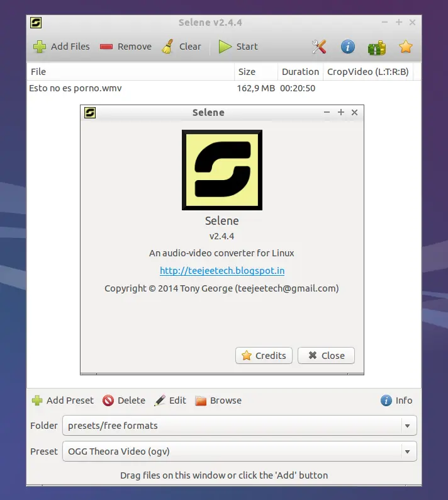
Task: Browse presets folder with folder icon
Action: tap(218, 401)
